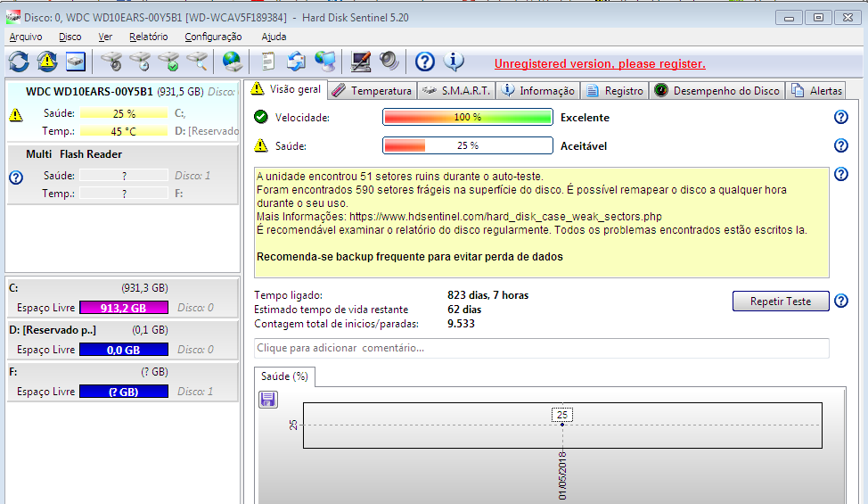Click the Recomenda-se backup frequente bold text
Image resolution: width=868 pixels, height=504 pixels.
410,257
